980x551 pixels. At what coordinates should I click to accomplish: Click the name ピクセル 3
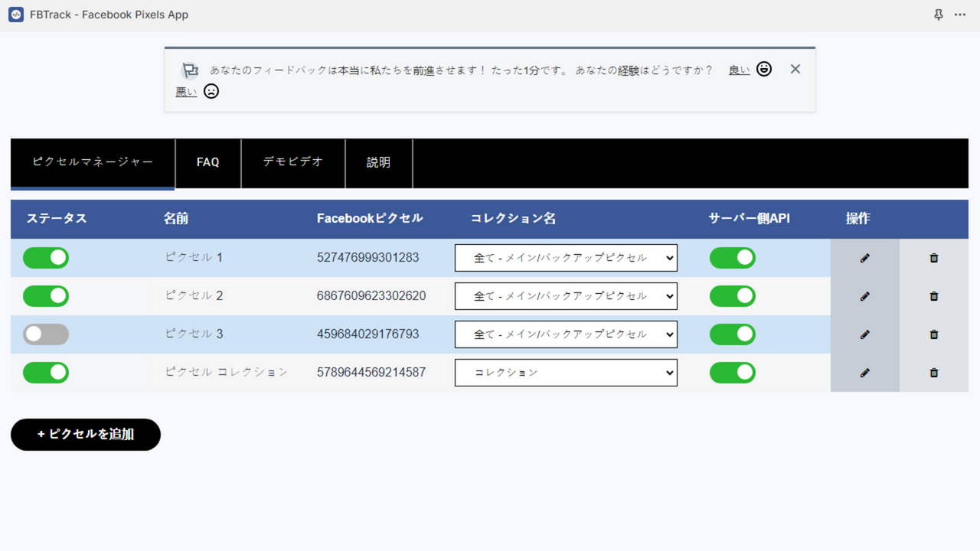point(194,334)
